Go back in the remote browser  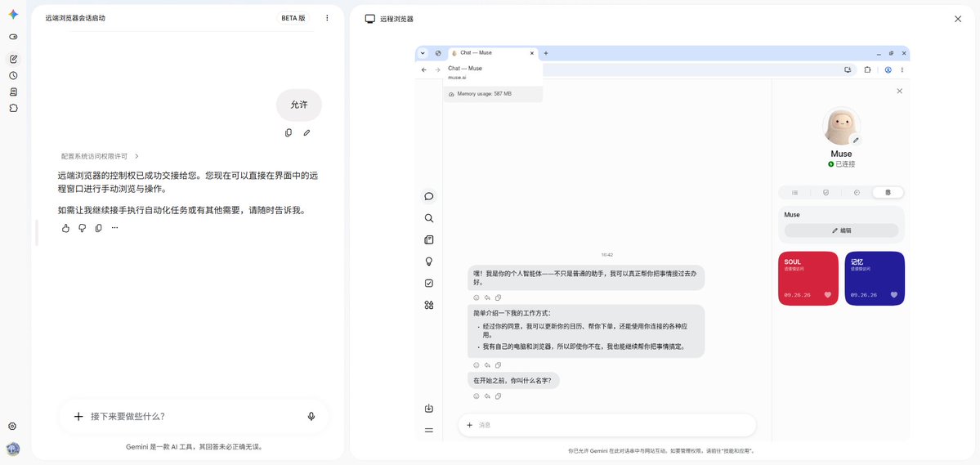point(423,70)
